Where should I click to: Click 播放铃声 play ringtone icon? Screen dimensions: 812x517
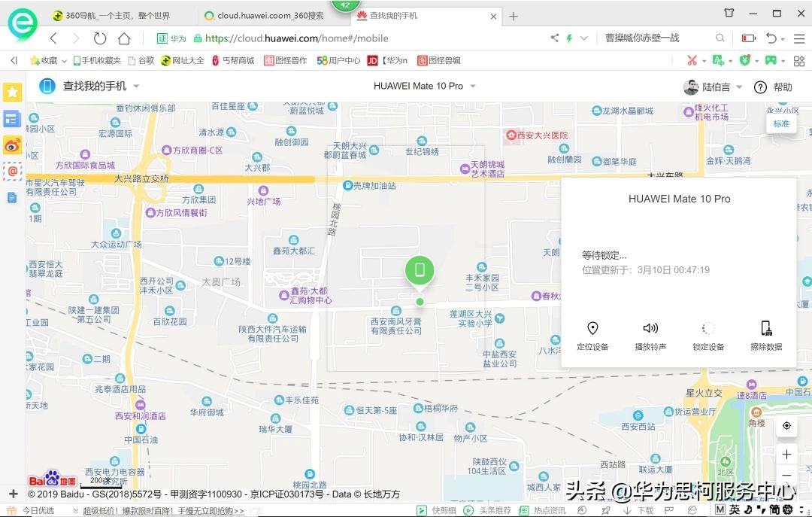click(x=650, y=328)
